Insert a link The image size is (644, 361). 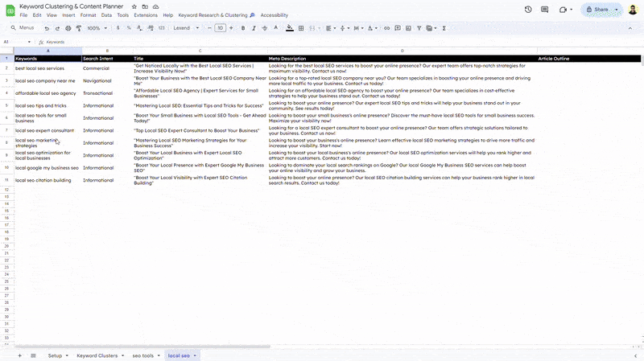[386, 28]
